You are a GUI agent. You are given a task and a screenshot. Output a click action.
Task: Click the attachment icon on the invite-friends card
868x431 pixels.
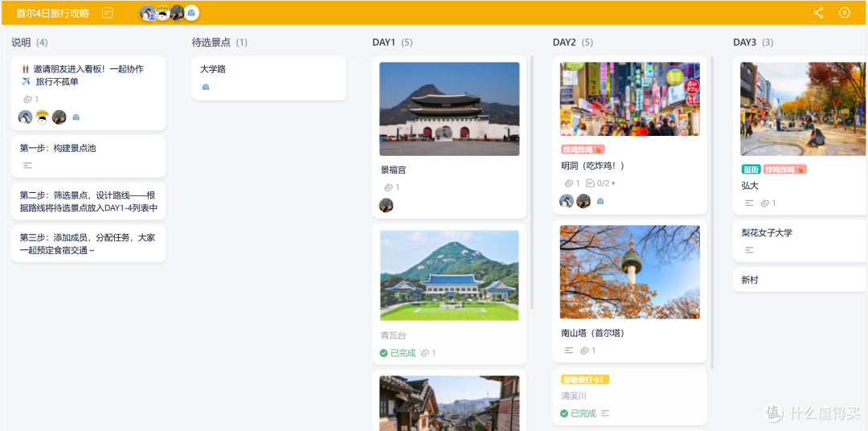point(27,99)
